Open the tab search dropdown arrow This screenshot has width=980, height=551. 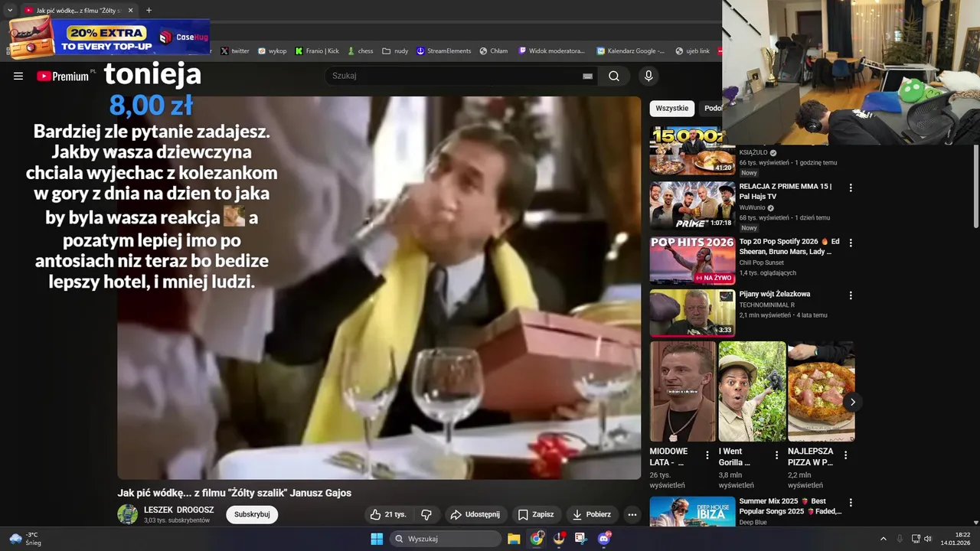(10, 11)
